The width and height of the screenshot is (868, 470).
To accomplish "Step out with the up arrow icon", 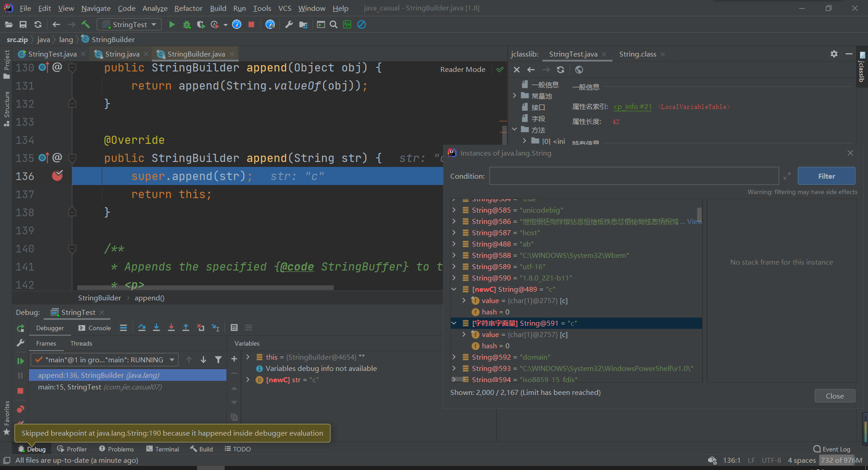I will tap(186, 328).
